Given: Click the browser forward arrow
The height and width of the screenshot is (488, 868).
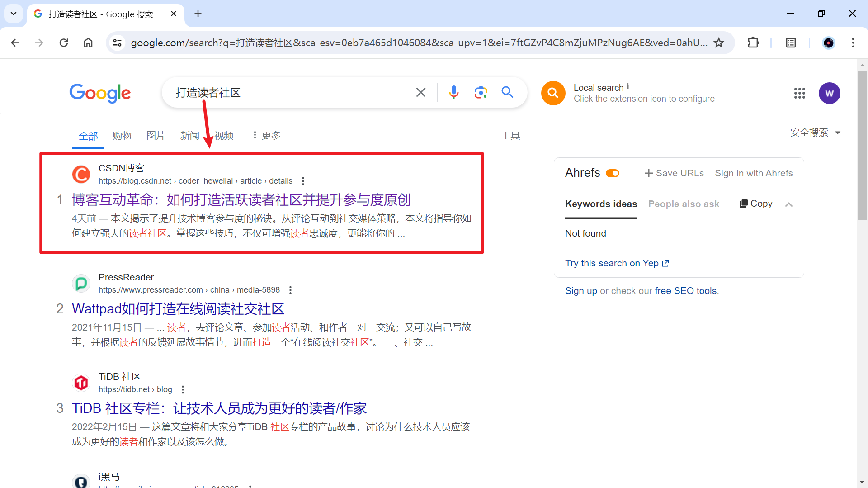Looking at the screenshot, I should [39, 43].
